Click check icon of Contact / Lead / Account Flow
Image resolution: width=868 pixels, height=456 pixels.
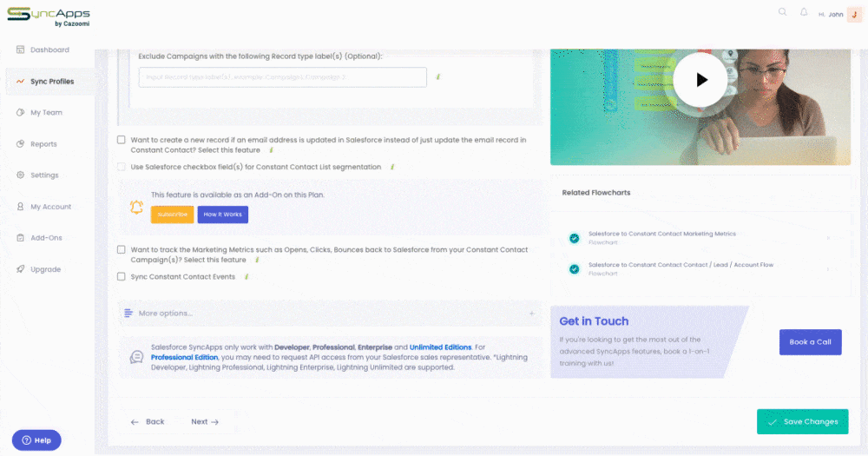[575, 269]
